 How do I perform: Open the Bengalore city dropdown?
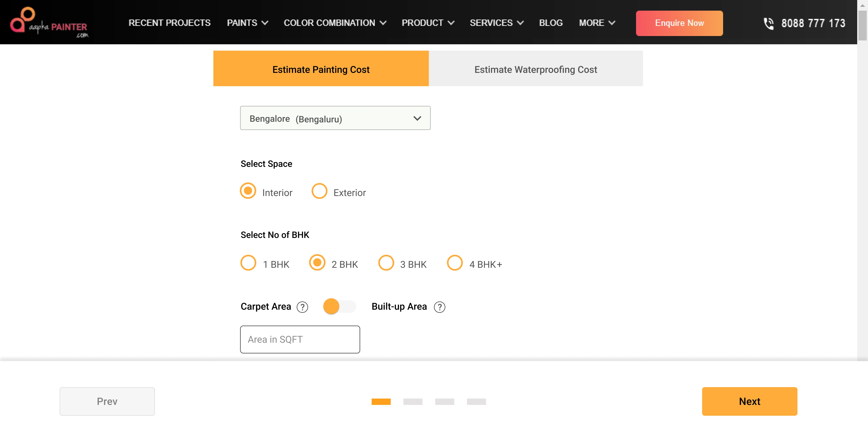(335, 118)
